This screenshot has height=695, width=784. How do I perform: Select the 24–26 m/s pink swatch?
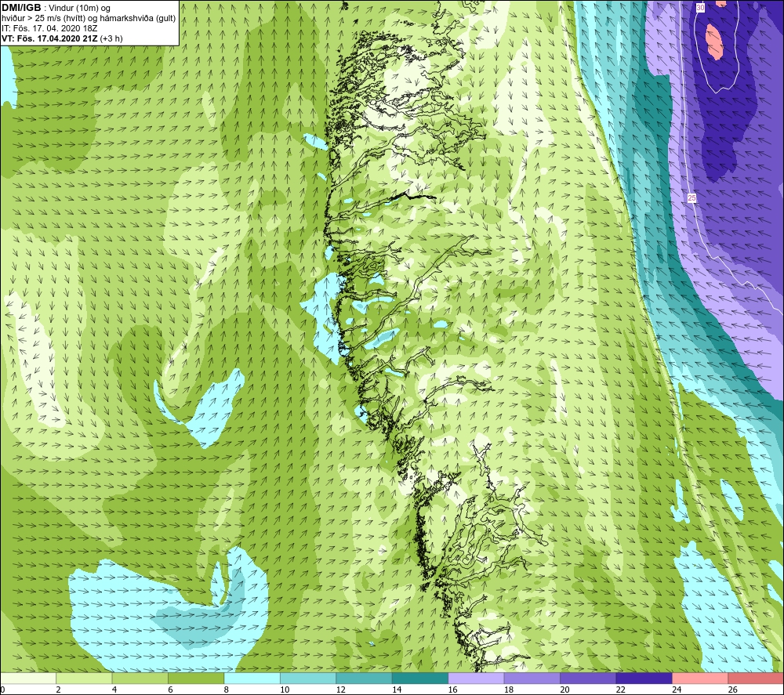(700, 679)
